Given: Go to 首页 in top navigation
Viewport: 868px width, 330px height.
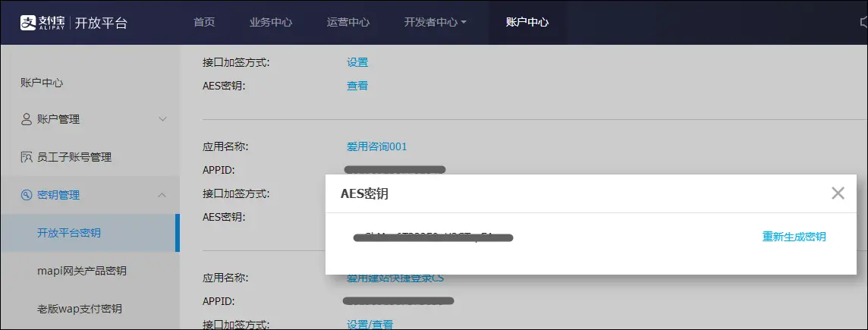Looking at the screenshot, I should pos(204,22).
